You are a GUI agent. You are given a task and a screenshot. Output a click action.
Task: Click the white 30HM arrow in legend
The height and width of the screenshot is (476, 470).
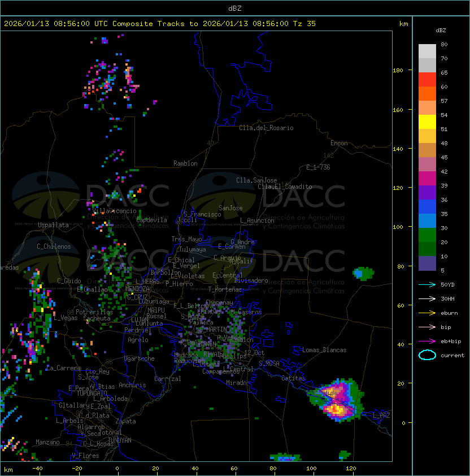pyautogui.click(x=427, y=298)
